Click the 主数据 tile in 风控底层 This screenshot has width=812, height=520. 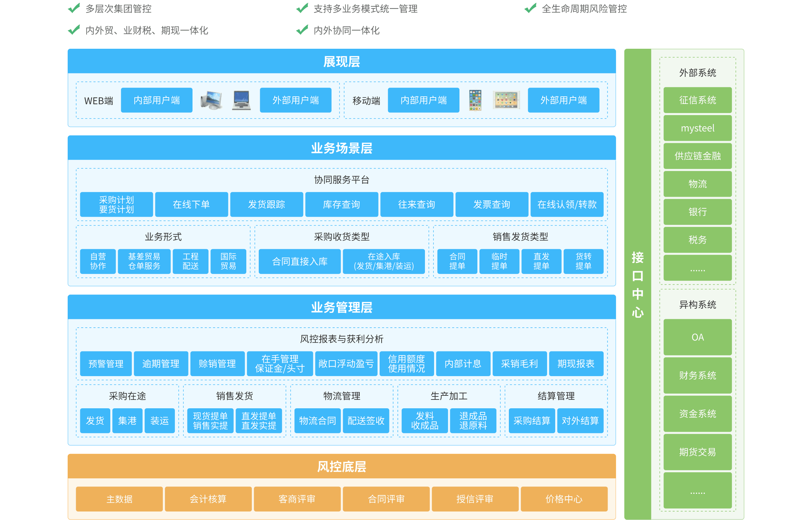tap(119, 499)
